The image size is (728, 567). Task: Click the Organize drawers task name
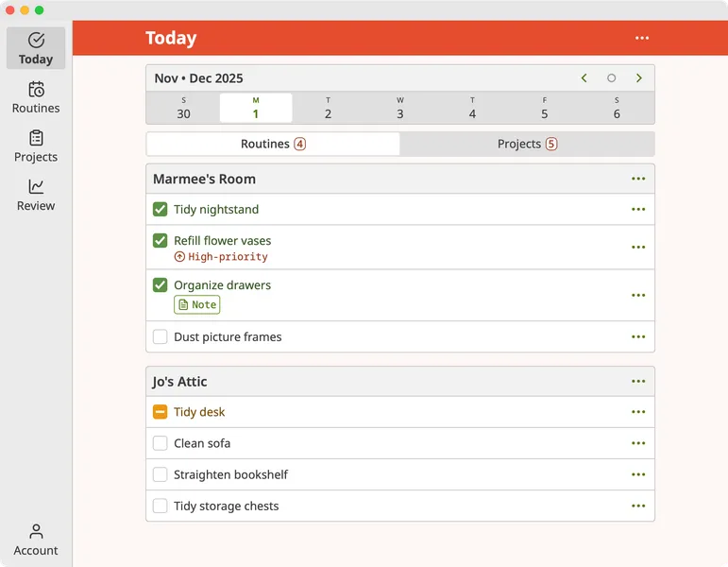[223, 284]
